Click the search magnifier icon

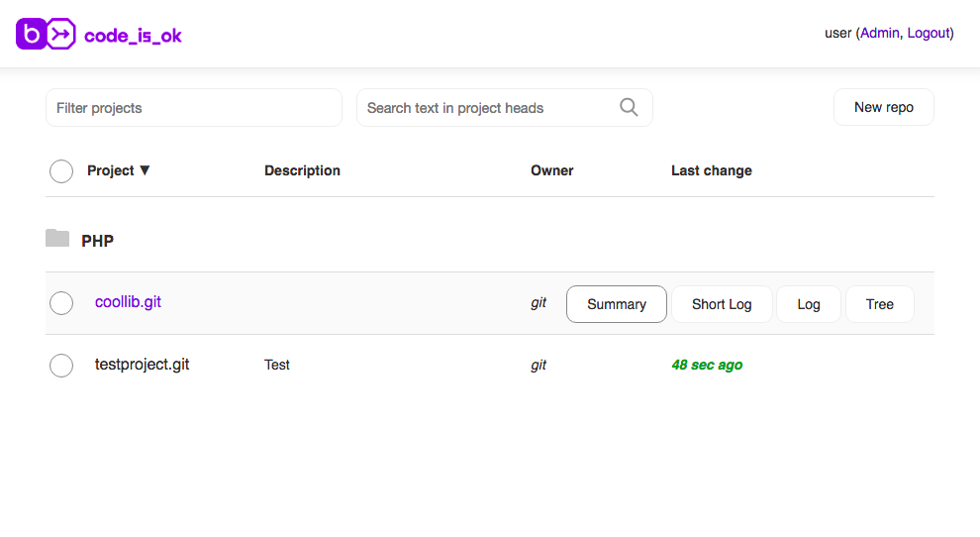(x=629, y=107)
